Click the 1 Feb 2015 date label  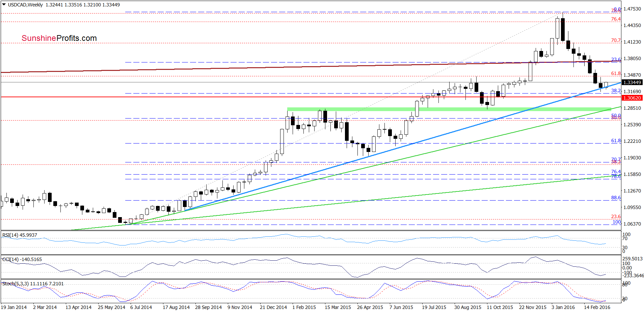304,307
